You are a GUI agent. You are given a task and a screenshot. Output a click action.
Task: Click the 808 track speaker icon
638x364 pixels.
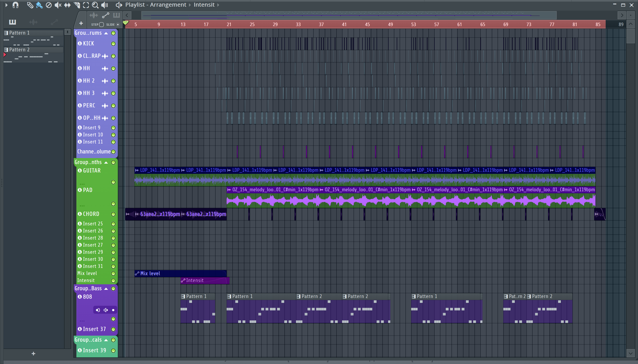pos(106,310)
